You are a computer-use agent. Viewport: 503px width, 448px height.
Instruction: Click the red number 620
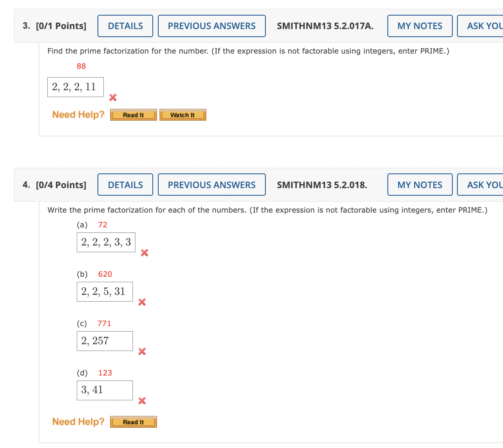[x=105, y=274]
